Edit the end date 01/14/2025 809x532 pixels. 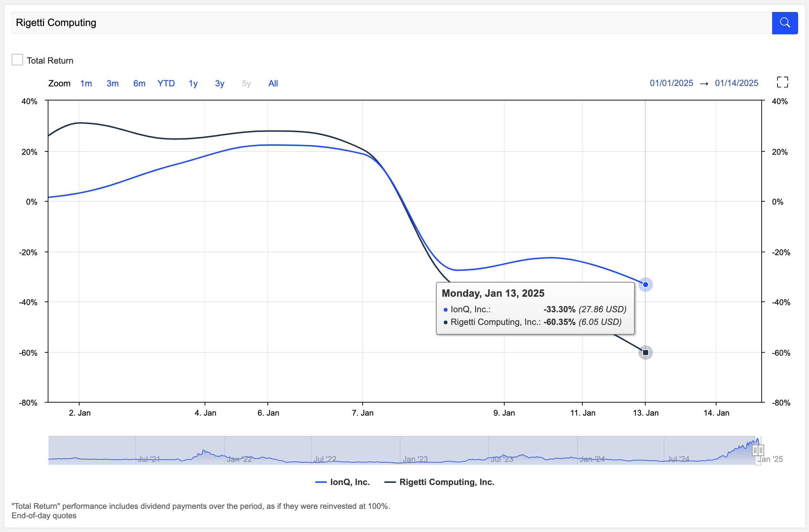(737, 83)
